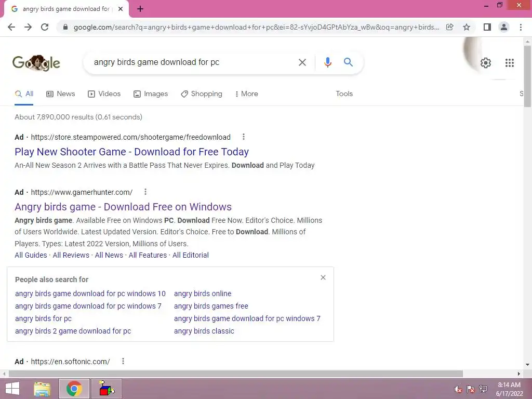Open options for the gamerhunter ad

(145, 192)
